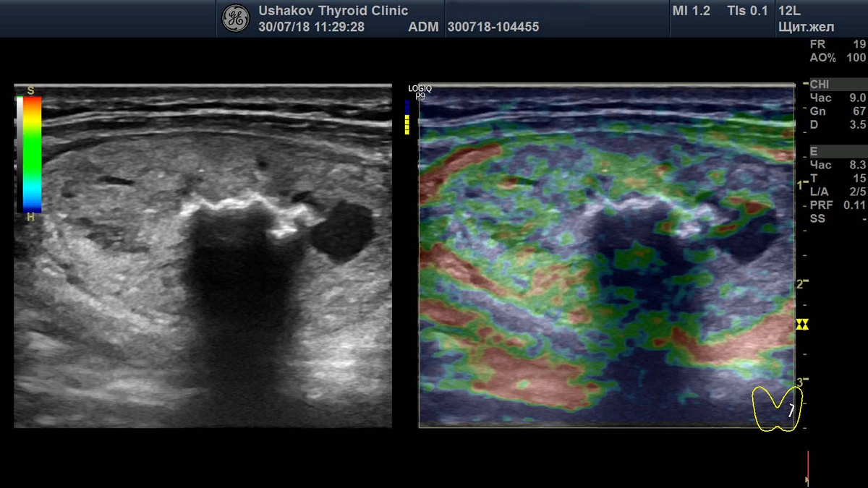Click elastography frequency Час 8.3
The image size is (868, 488).
pos(838,165)
